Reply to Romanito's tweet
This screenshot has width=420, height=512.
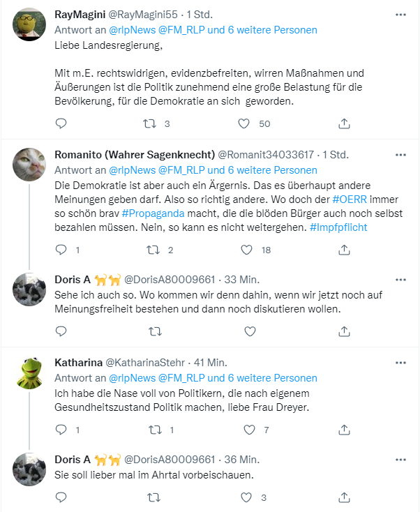(61, 249)
